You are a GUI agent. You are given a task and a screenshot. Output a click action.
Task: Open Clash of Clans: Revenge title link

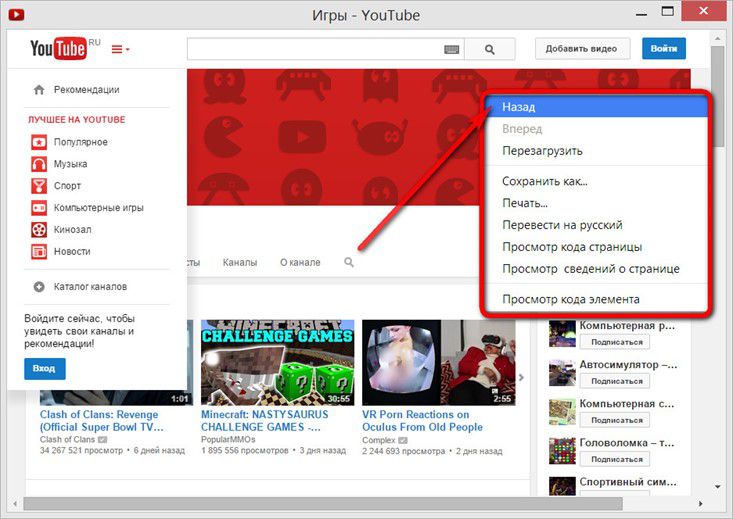click(101, 421)
